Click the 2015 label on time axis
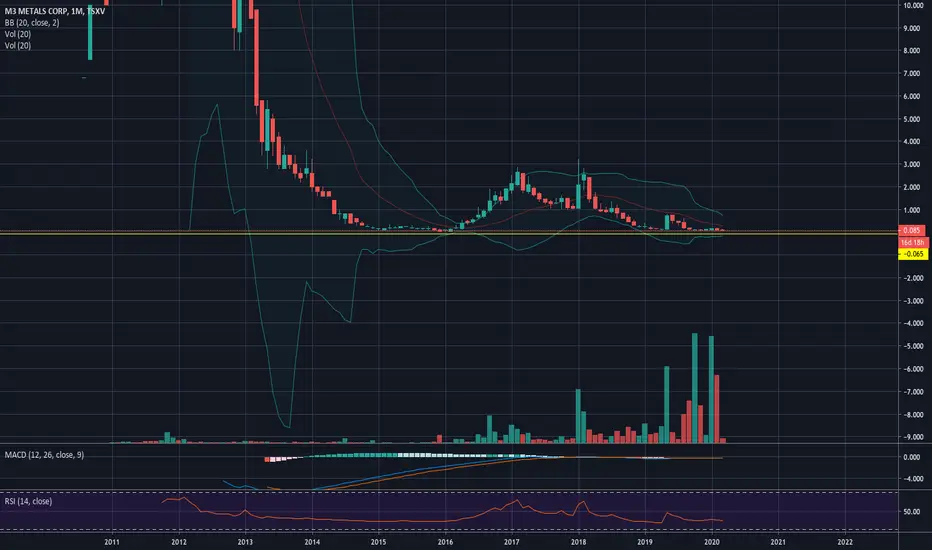This screenshot has width=932, height=550. click(x=379, y=542)
